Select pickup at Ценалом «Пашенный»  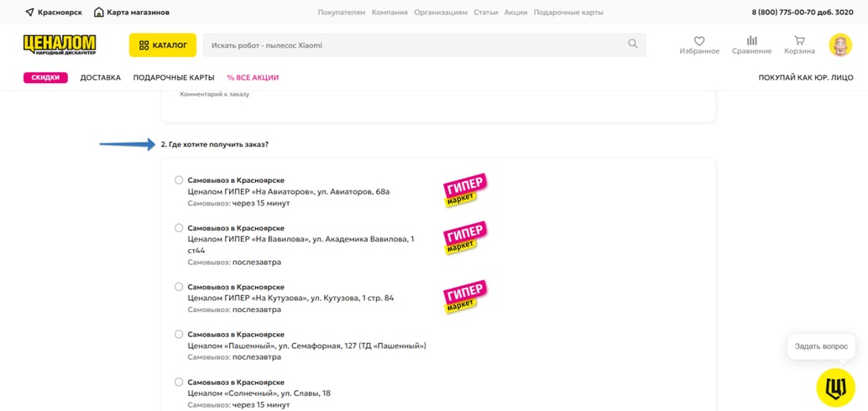click(x=178, y=334)
